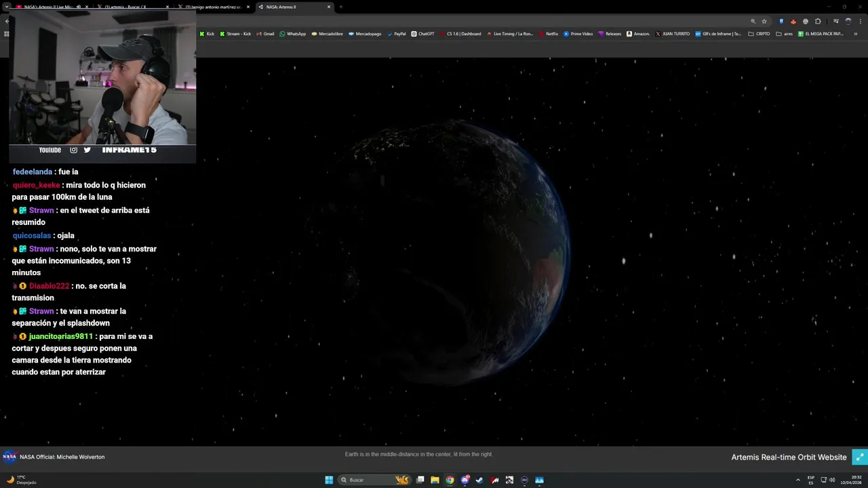Open the Stream - Kick bookmark

pyautogui.click(x=235, y=34)
